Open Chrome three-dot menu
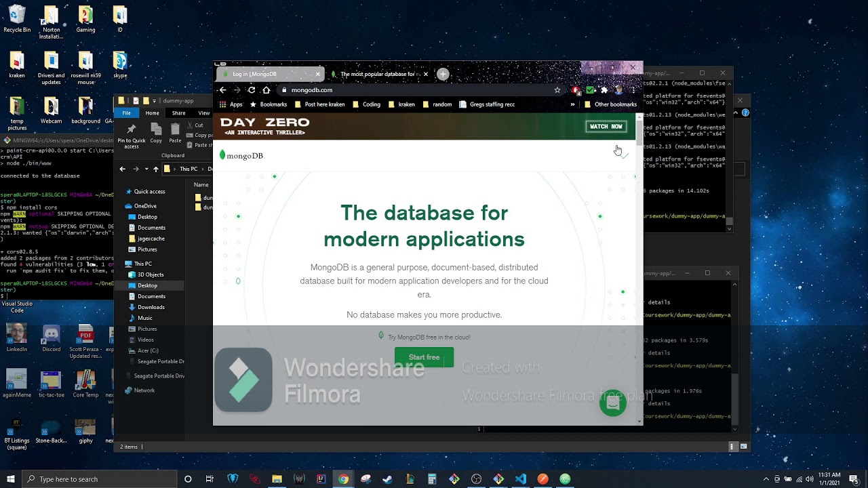 (x=633, y=89)
